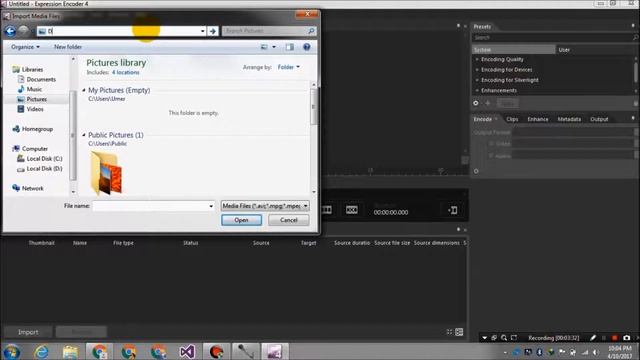Click the preset options gear icon

[x=476, y=103]
